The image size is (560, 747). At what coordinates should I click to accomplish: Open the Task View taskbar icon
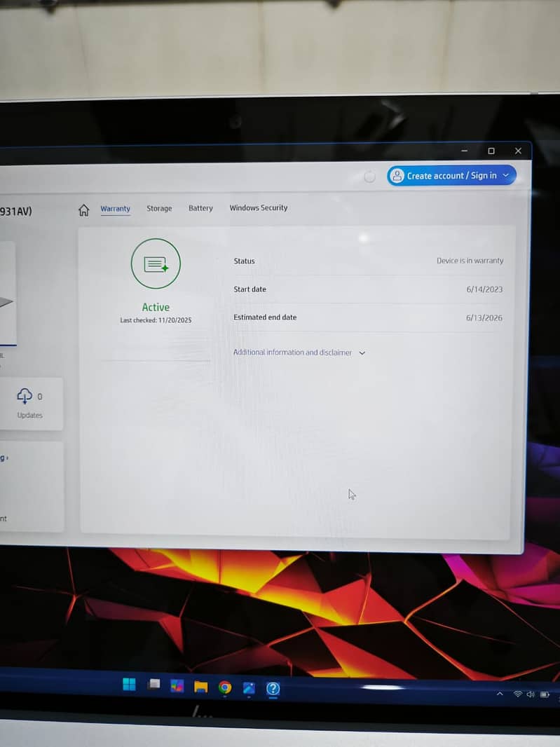153,685
